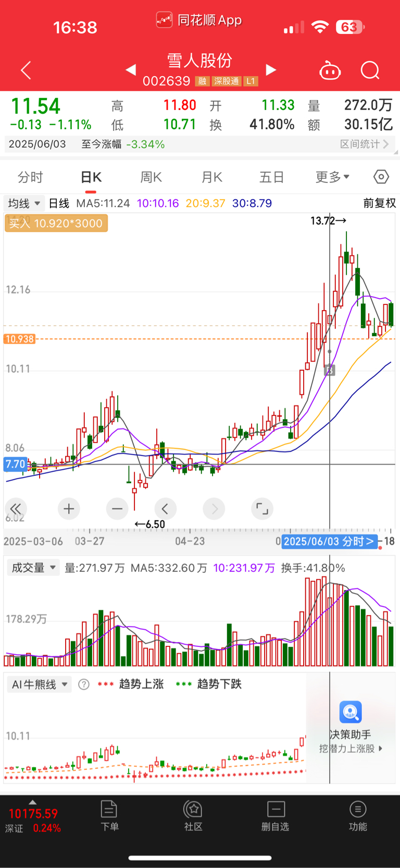Open AI牛熊线 help question mark
Image resolution: width=400 pixels, height=868 pixels.
(84, 684)
